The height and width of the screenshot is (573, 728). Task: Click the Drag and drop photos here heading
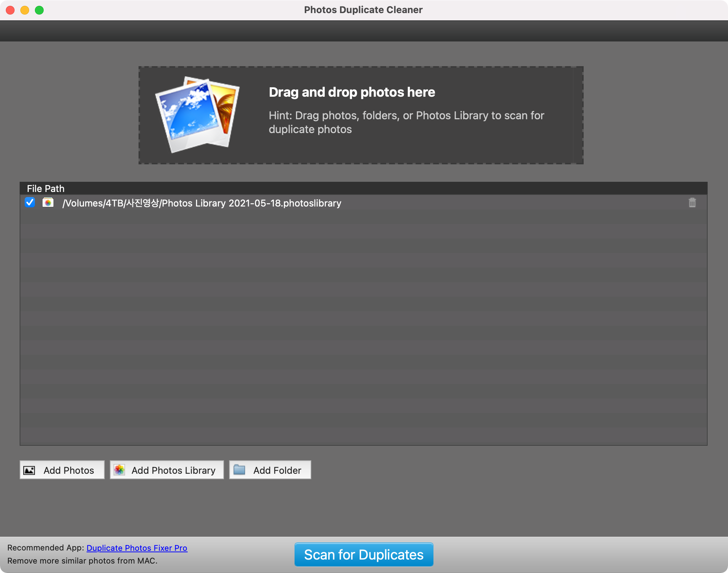coord(352,92)
